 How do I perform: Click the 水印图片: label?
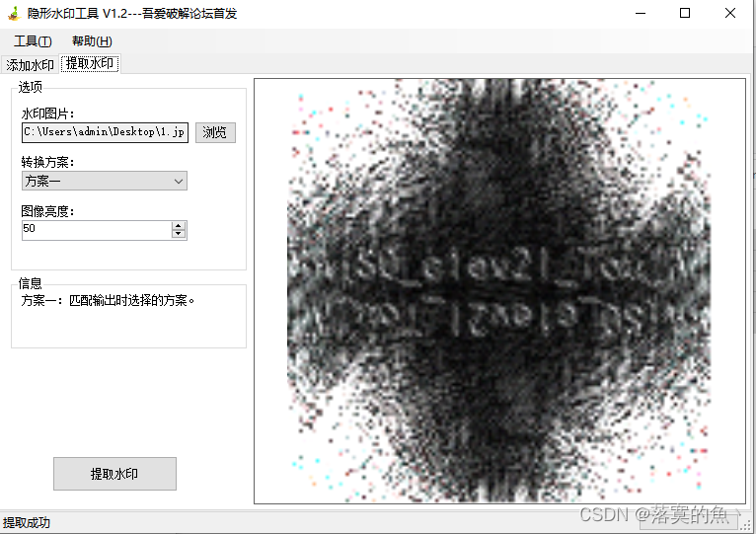coord(47,114)
